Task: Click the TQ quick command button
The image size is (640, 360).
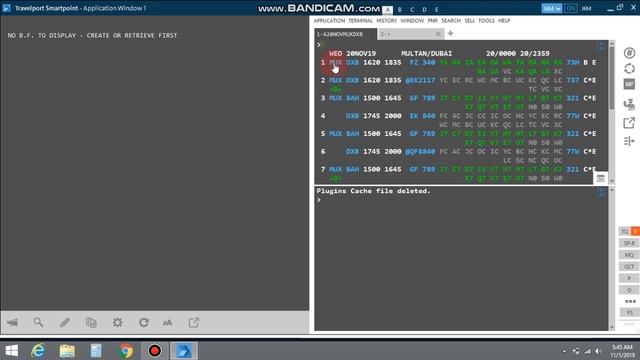Action: 625,231
